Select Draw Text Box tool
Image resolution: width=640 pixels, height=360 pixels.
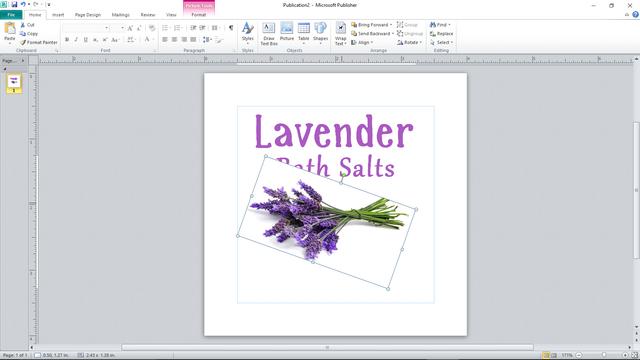(x=269, y=33)
